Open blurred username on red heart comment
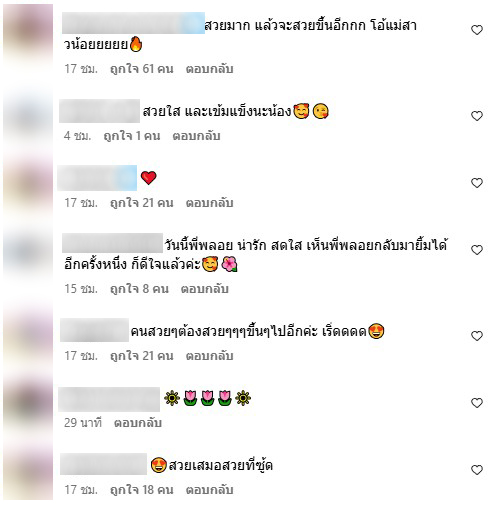 click(x=97, y=178)
